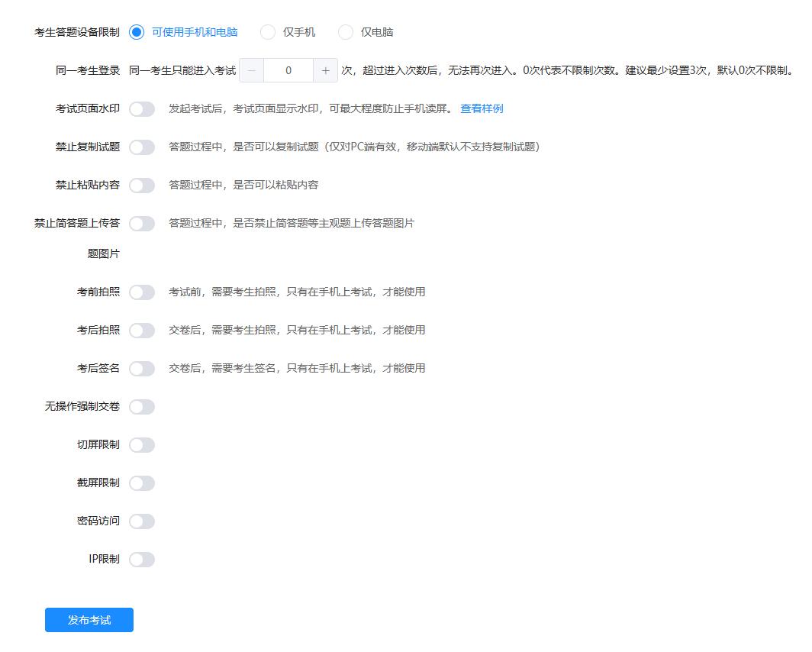Enable the 截屏限制 switch
Screen dimensions: 812x652
[x=142, y=483]
